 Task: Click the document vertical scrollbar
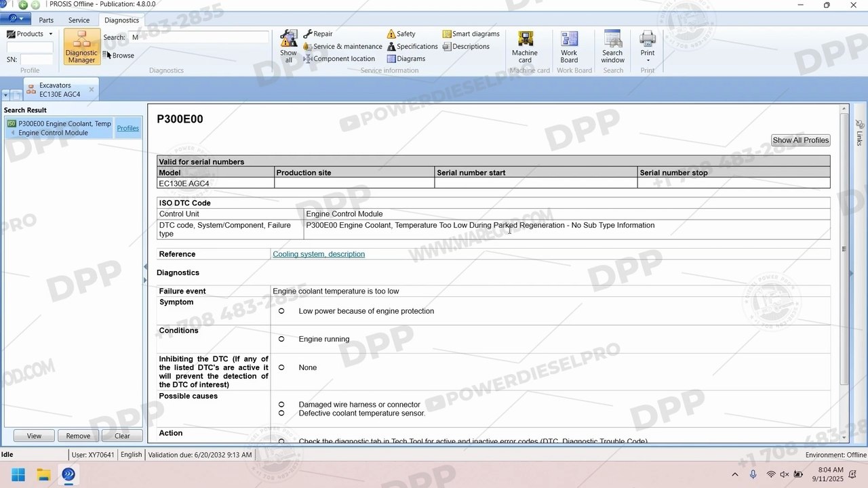(844, 249)
